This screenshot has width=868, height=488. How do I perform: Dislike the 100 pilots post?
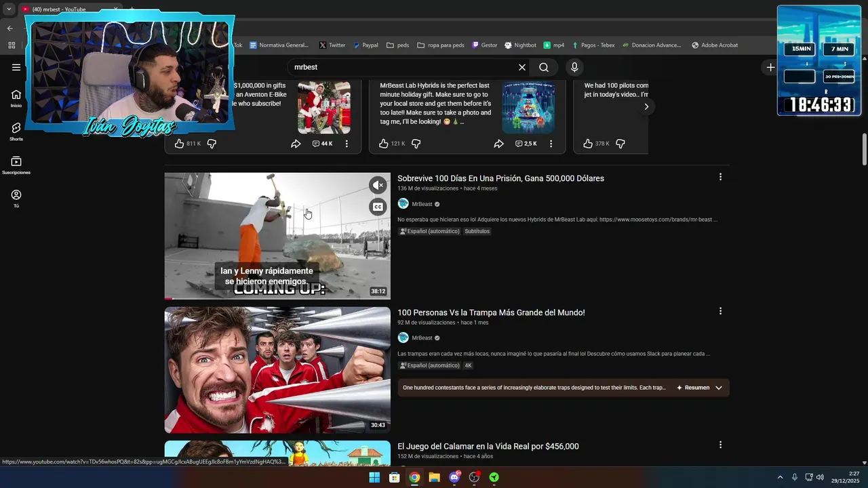[620, 144]
